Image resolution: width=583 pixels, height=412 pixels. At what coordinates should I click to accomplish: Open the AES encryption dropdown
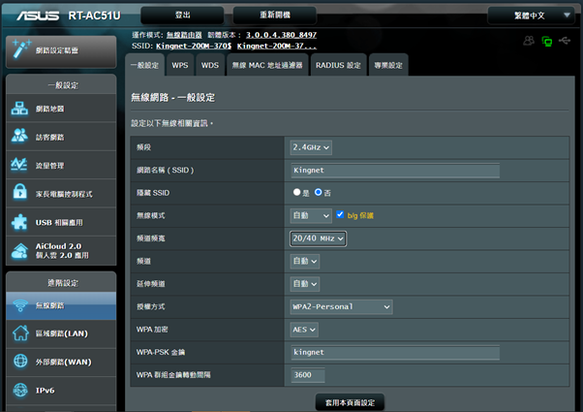click(304, 330)
